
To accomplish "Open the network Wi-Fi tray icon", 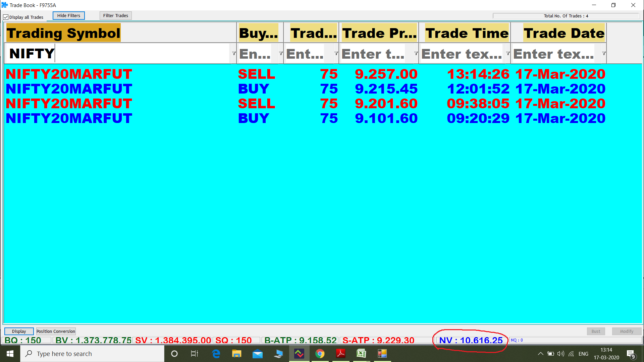I will pyautogui.click(x=571, y=354).
